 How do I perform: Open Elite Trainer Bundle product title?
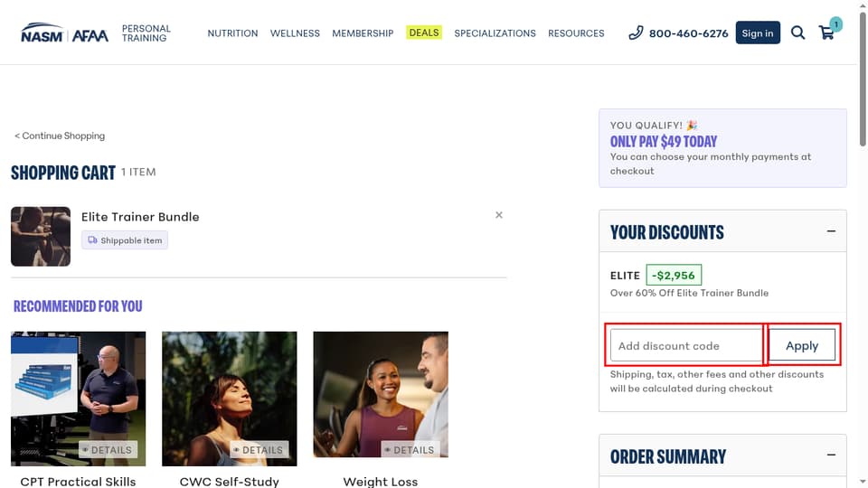point(140,217)
